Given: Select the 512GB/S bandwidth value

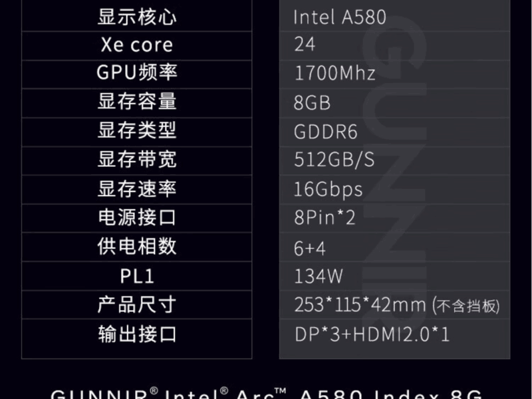Looking at the screenshot, I should coord(334,160).
